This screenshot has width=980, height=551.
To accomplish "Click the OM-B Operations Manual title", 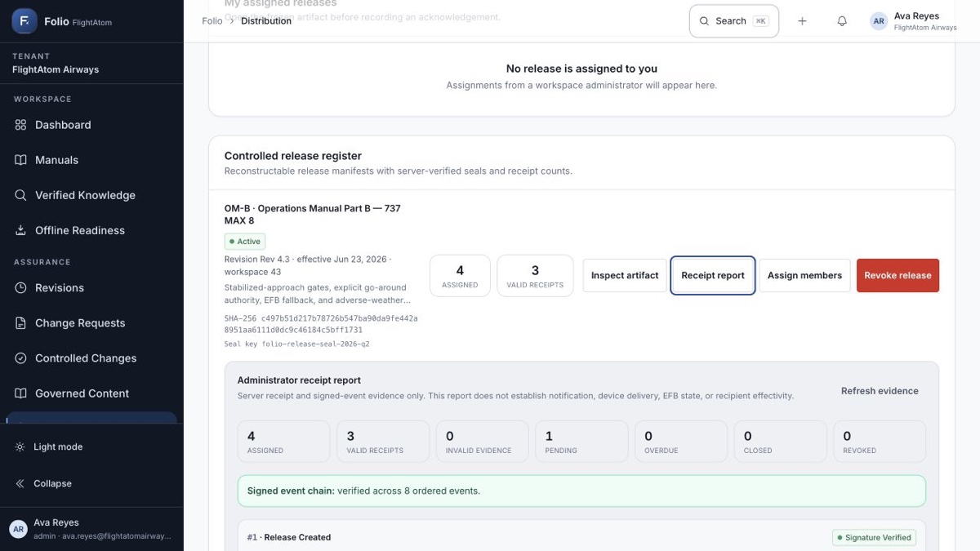I will click(x=313, y=215).
